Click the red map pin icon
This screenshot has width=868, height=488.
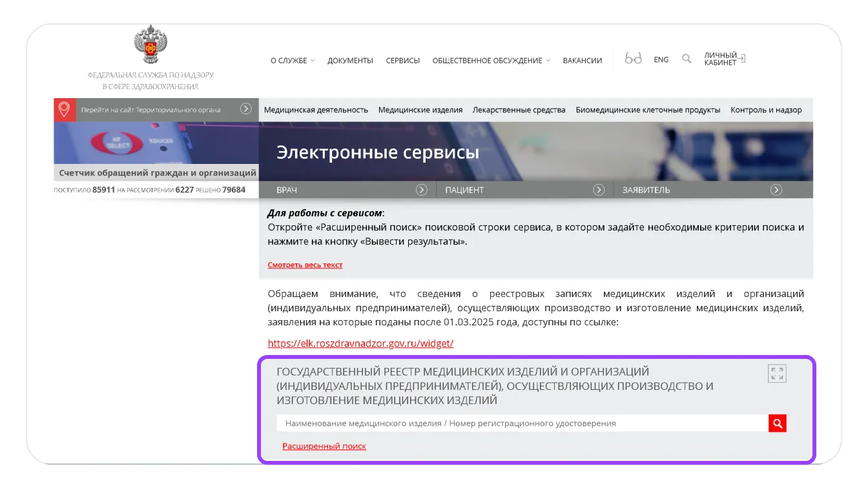pos(65,110)
